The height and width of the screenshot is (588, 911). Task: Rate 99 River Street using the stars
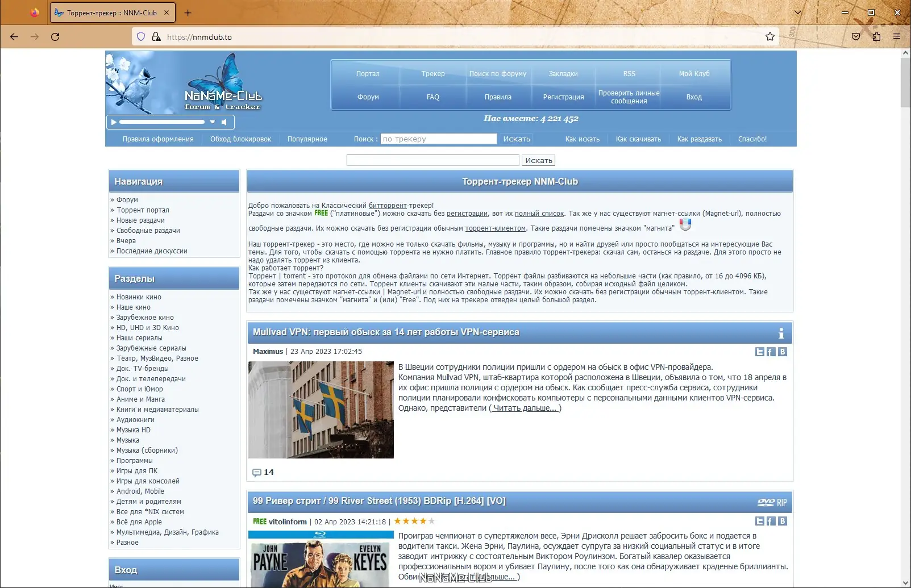[414, 521]
